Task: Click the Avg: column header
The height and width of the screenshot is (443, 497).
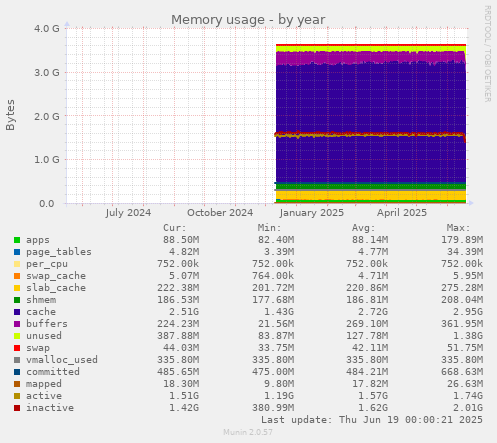Action: (364, 228)
